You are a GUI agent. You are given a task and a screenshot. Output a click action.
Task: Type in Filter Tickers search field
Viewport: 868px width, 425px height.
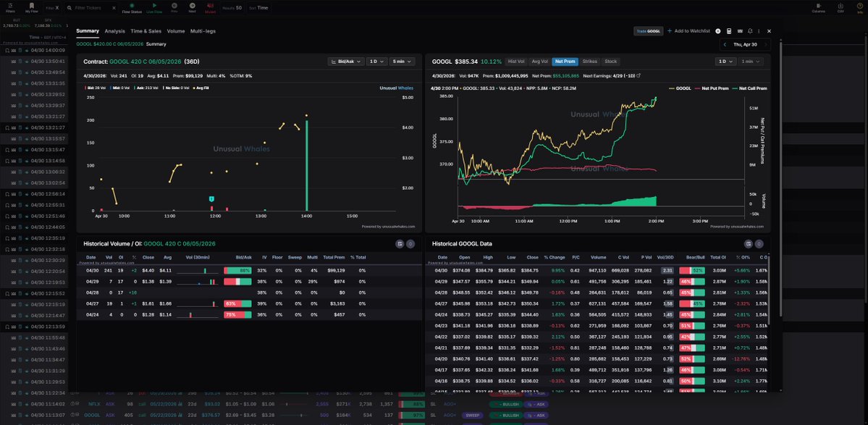click(x=91, y=8)
